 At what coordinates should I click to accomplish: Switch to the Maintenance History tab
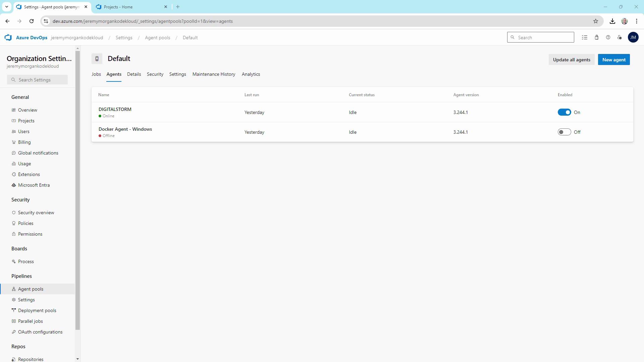[214, 74]
